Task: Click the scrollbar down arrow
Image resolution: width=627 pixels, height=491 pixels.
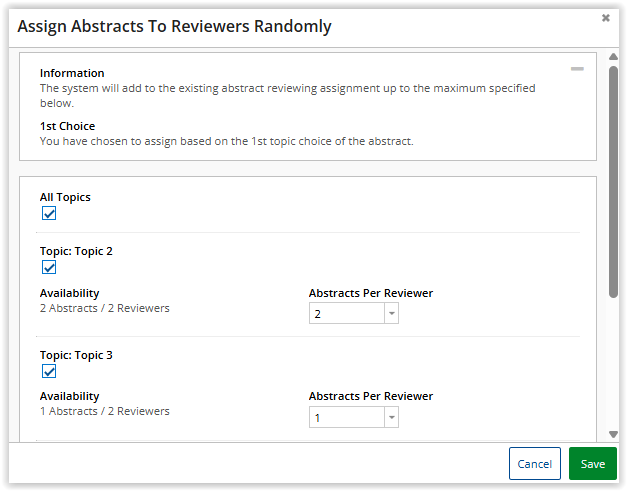Action: pos(613,435)
